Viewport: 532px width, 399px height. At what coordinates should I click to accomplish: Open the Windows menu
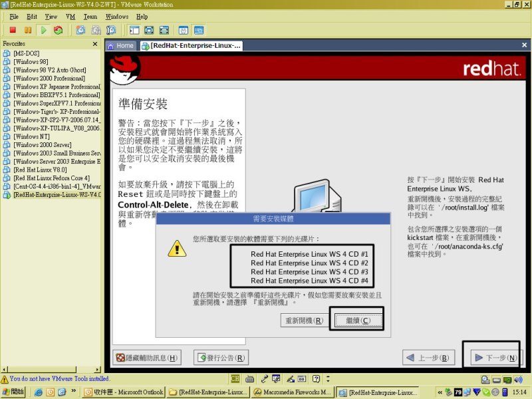click(x=117, y=17)
